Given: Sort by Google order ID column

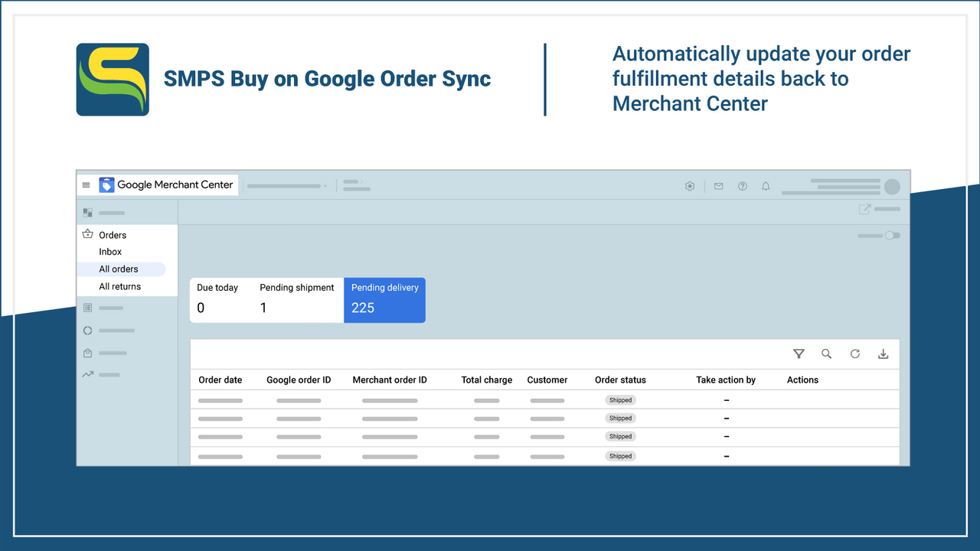Looking at the screenshot, I should (x=299, y=380).
